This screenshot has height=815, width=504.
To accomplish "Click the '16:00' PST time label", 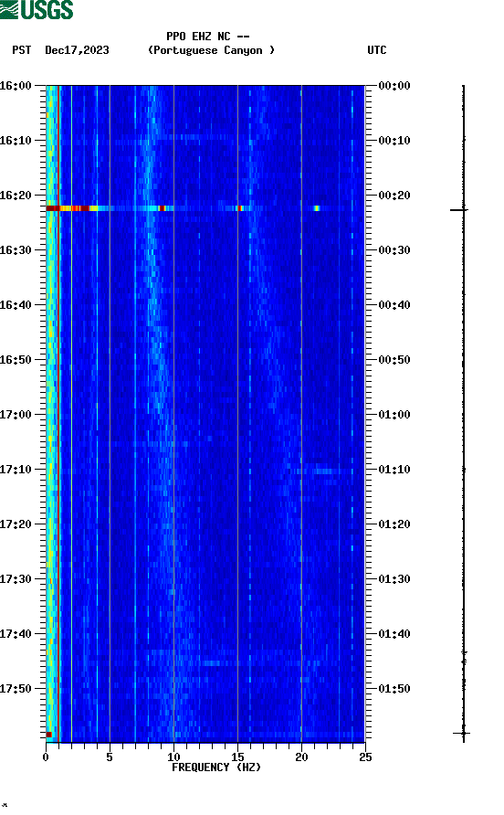I will (x=16, y=86).
